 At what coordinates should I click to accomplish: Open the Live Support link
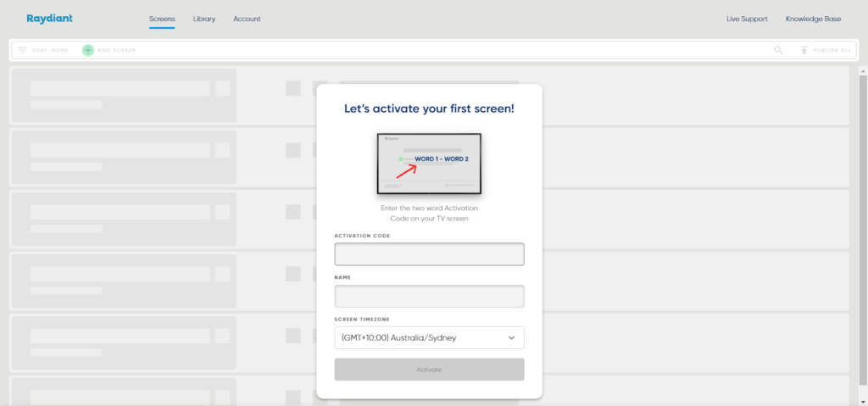coord(747,19)
